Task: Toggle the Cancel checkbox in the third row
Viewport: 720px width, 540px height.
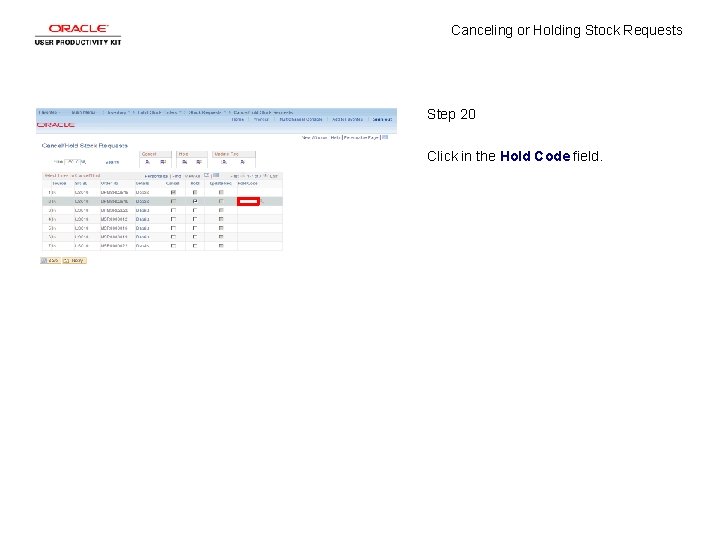Action: [173, 210]
